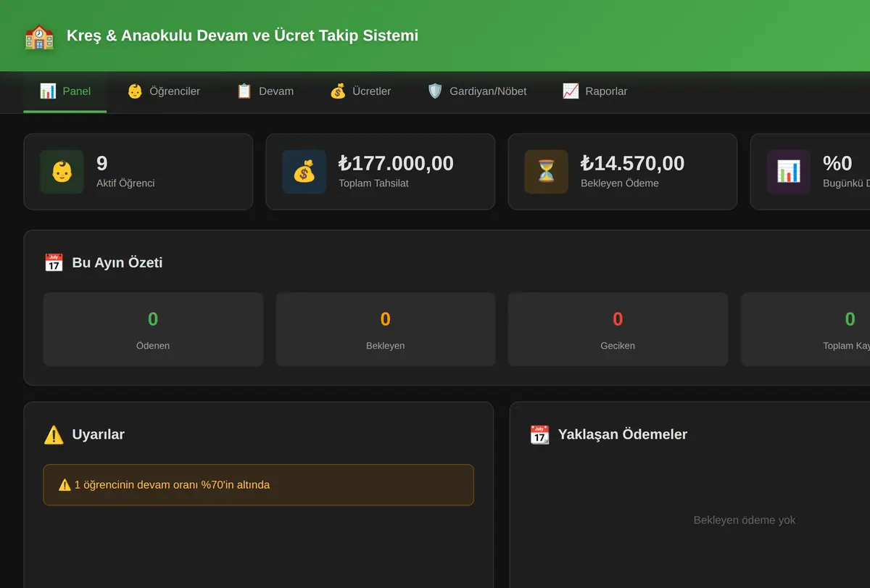870x588 pixels.
Task: Open the Devam attendance tab
Action: click(x=265, y=91)
